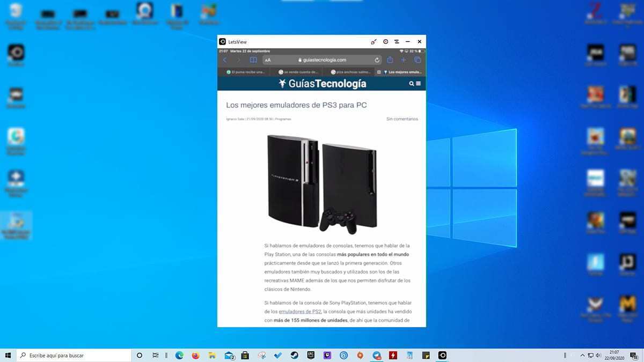Launch Microsoft Edge from the taskbar
The image size is (644, 362).
pyautogui.click(x=179, y=355)
